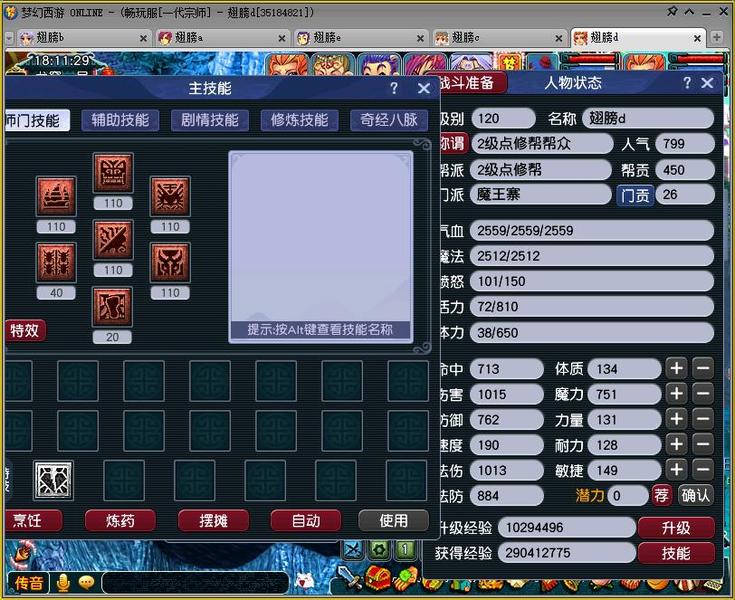Decrease 耐力 with the minus button
This screenshot has height=600, width=735.
click(x=703, y=445)
